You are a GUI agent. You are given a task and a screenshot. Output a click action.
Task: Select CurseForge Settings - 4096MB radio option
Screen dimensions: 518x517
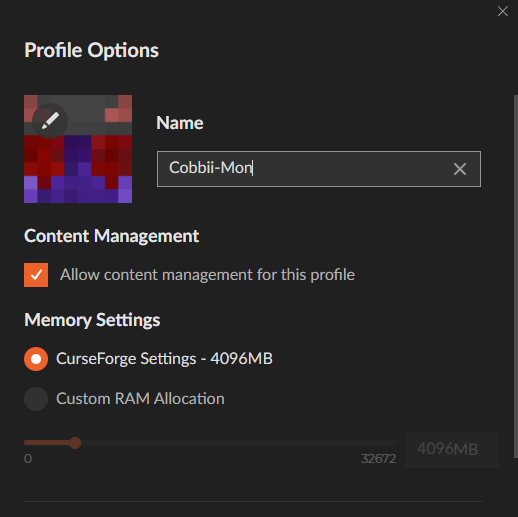[x=36, y=359]
